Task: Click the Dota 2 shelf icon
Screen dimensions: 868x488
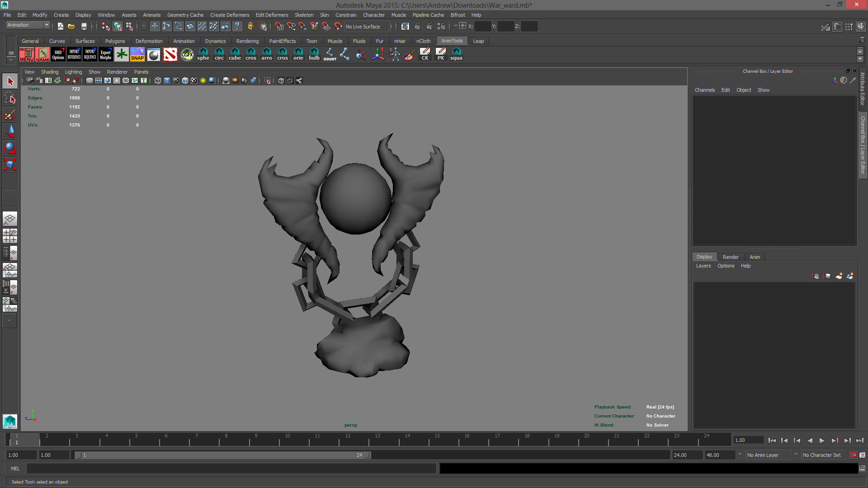Action: [x=170, y=55]
